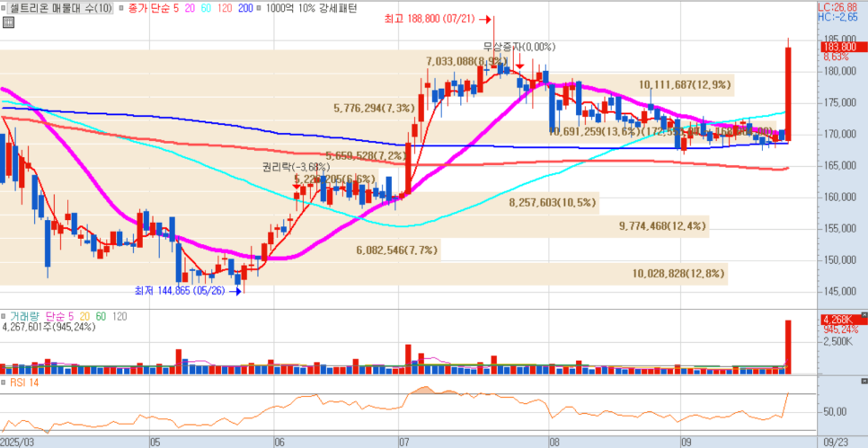
Task: Click the magenta 20 moving average label
Action: [190, 8]
